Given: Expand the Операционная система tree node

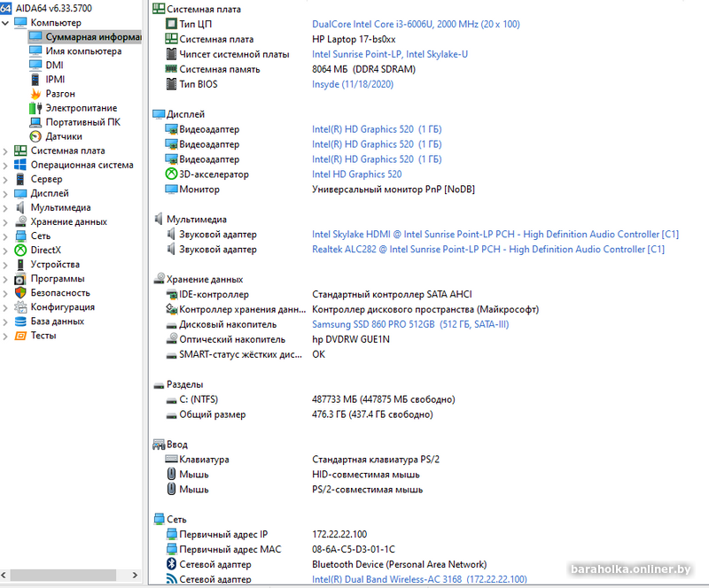Looking at the screenshot, I should pos(5,166).
